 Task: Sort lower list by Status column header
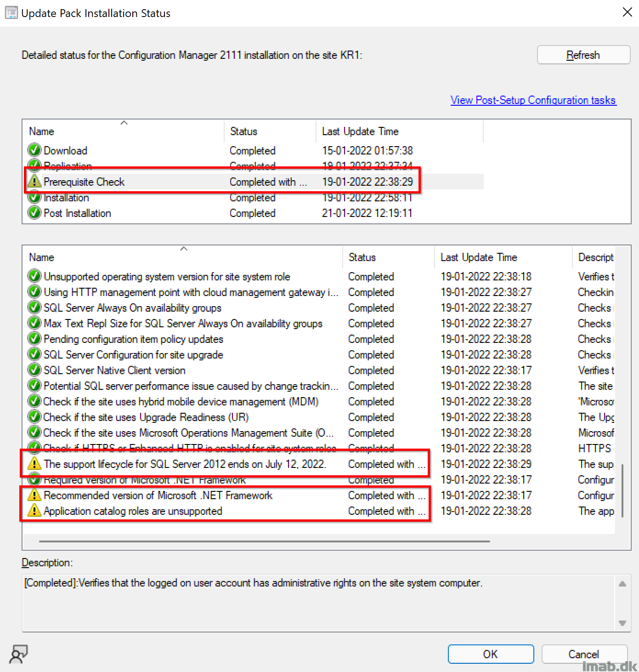click(388, 257)
